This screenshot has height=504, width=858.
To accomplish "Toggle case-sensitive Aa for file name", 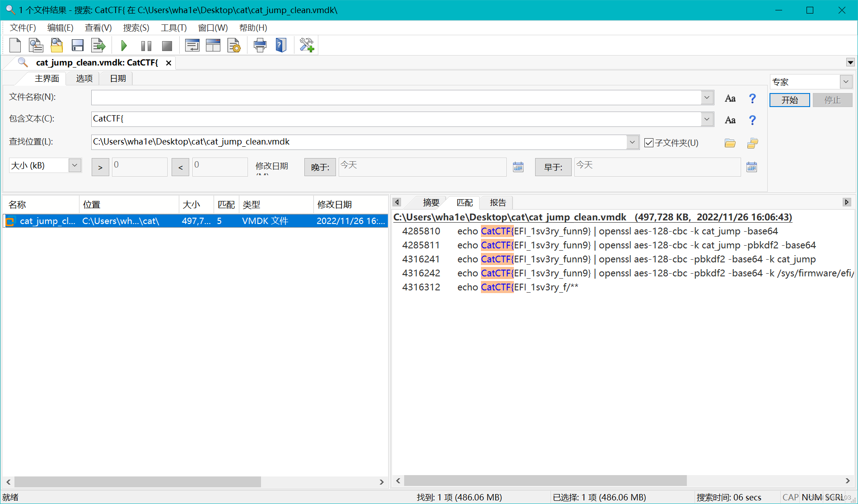I will 730,98.
